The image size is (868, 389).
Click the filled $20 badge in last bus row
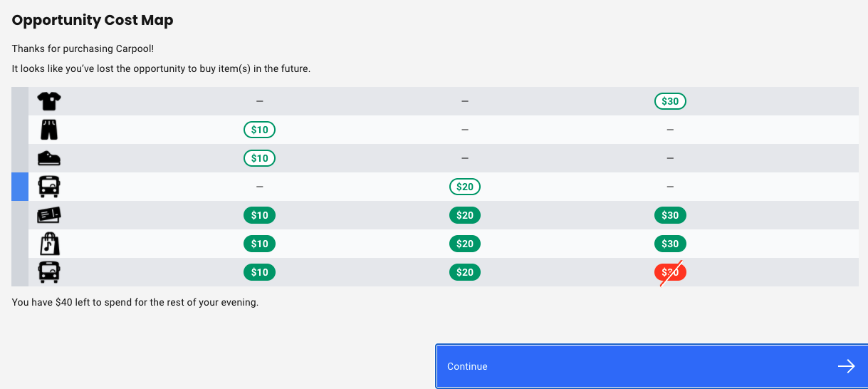[465, 272]
